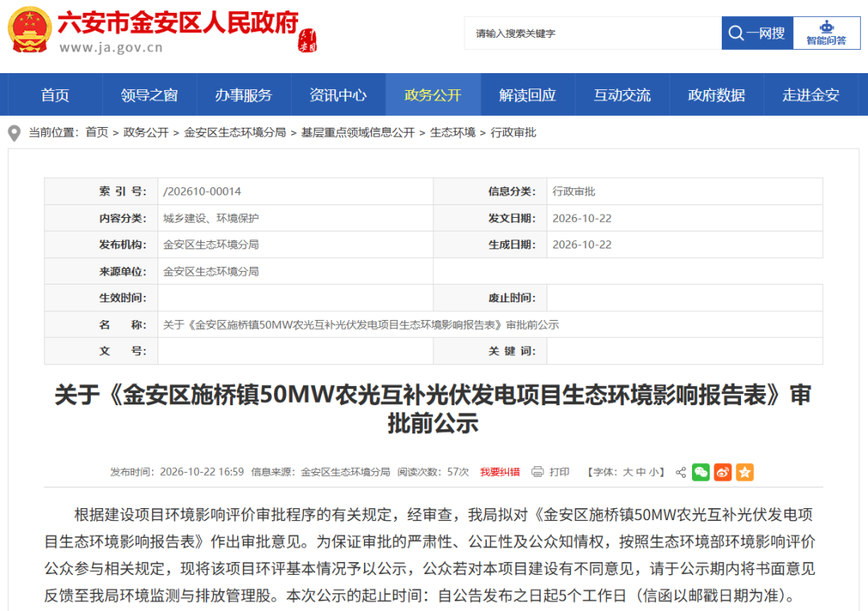Click the national emblem logo icon
This screenshot has height=611, width=868.
[30, 30]
